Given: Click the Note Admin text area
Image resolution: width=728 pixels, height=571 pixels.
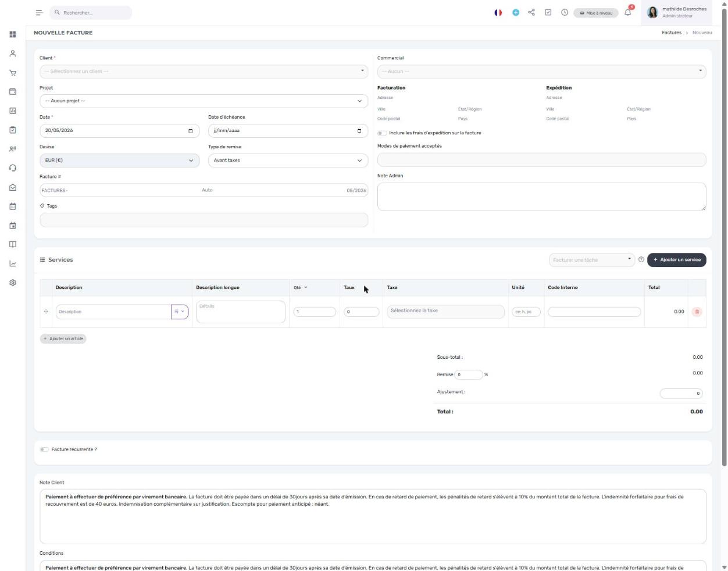Looking at the screenshot, I should click(541, 197).
